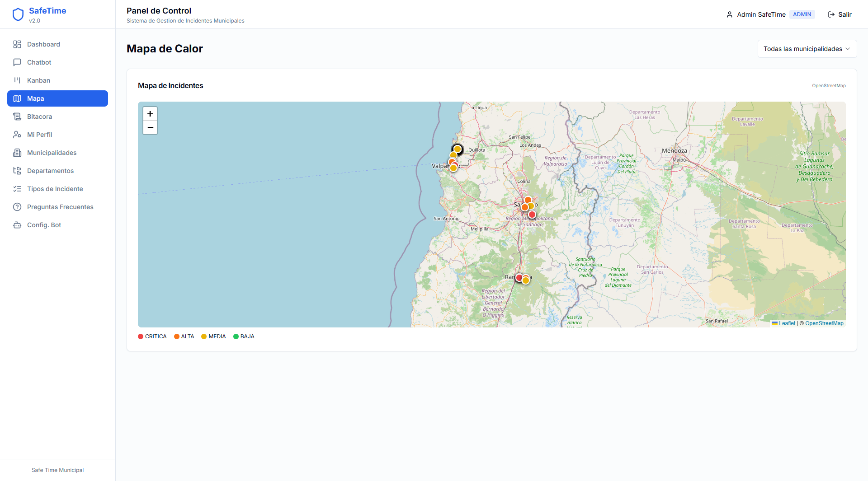Click the BAJA green legend dot
The height and width of the screenshot is (481, 868).
click(x=236, y=336)
